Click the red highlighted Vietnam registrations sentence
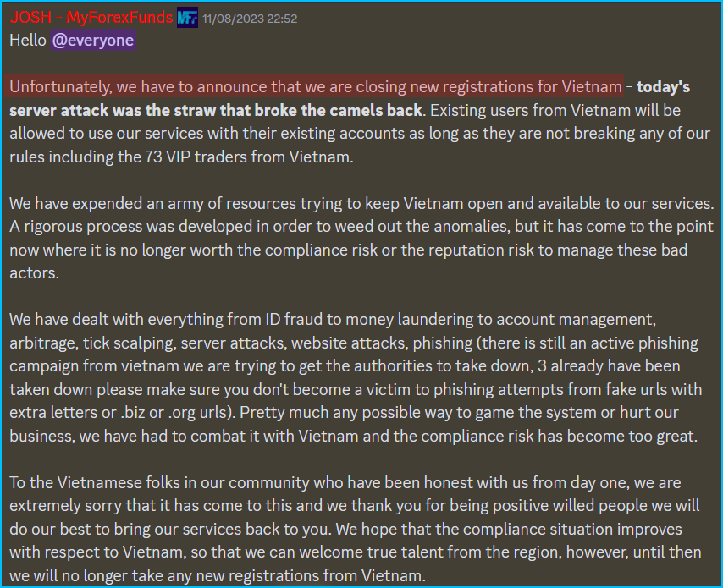This screenshot has height=588, width=723. [x=316, y=86]
